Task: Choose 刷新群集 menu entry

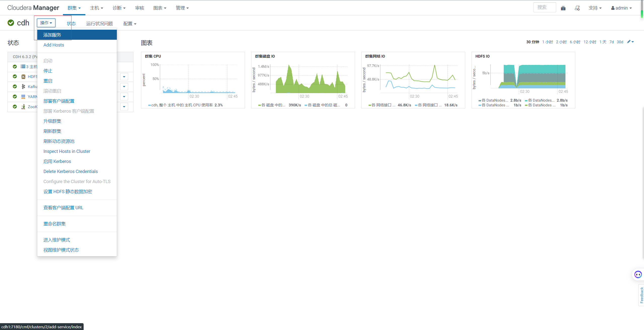Action: point(77,131)
